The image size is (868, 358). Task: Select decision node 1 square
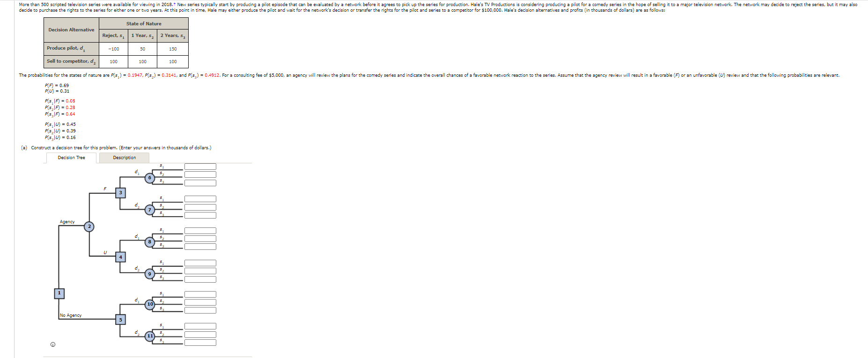tap(59, 293)
